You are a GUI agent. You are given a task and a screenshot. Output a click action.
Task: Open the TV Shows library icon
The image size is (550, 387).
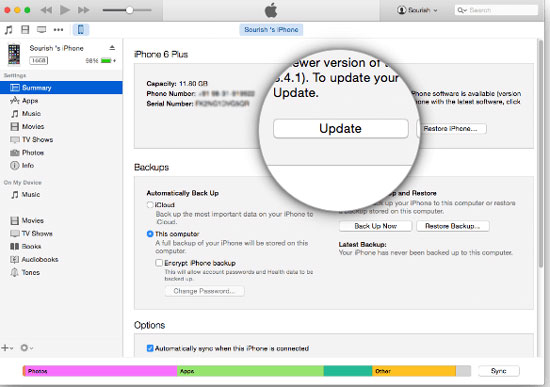click(42, 30)
